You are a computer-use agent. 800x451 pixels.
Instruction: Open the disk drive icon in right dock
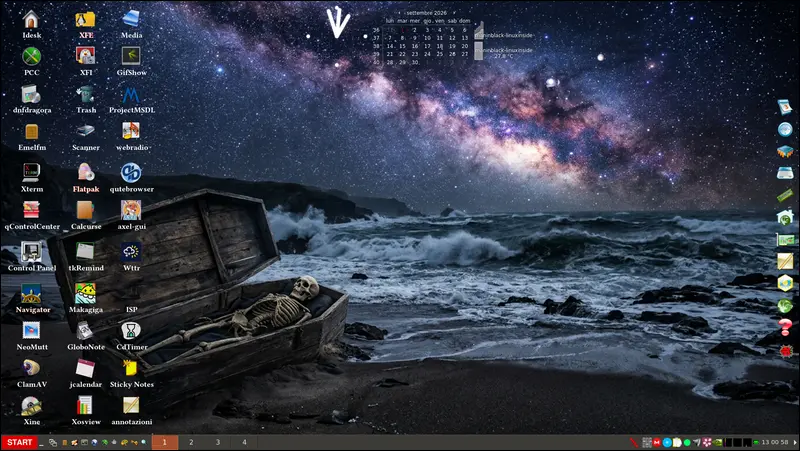coord(785,173)
